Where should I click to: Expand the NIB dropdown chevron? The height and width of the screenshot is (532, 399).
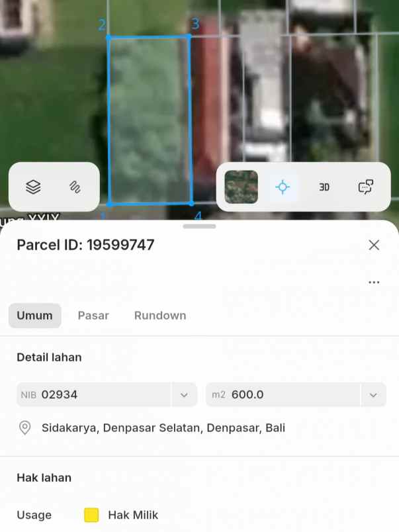point(184,395)
